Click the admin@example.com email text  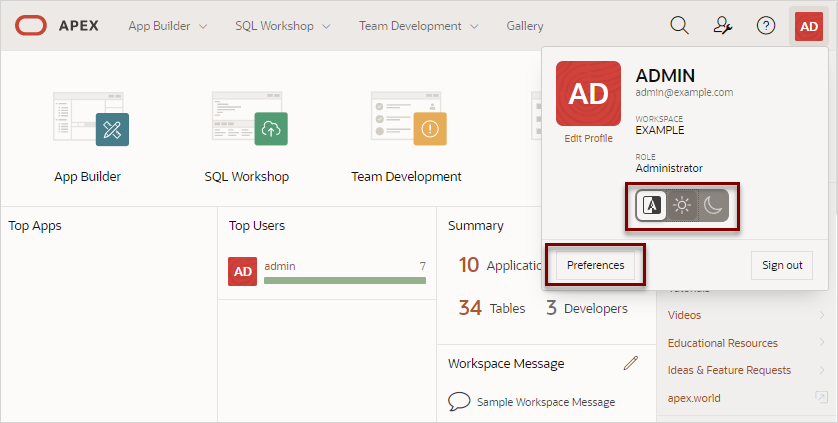tap(684, 92)
